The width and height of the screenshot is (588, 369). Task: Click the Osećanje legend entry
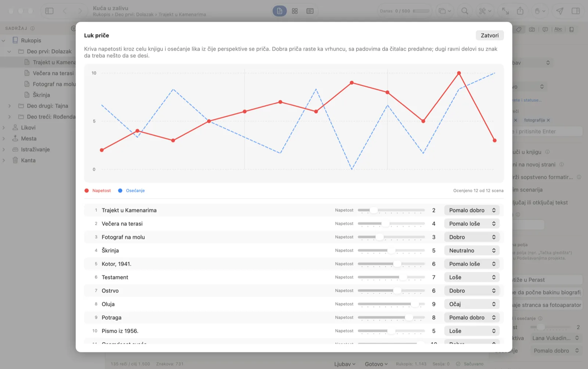pyautogui.click(x=131, y=191)
